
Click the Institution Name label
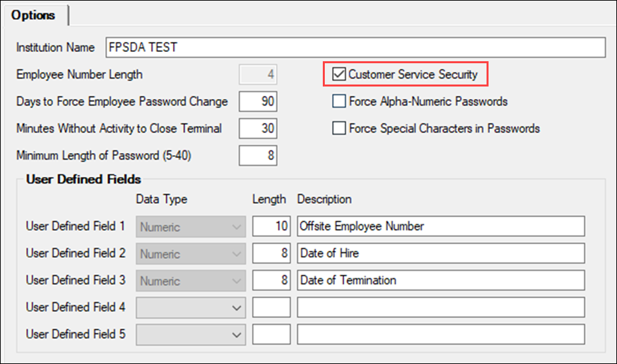tap(55, 48)
